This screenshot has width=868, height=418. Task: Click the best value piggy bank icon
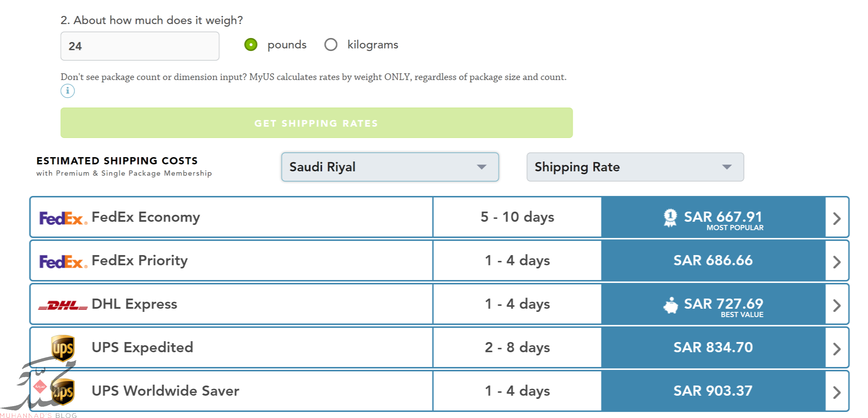(x=670, y=305)
